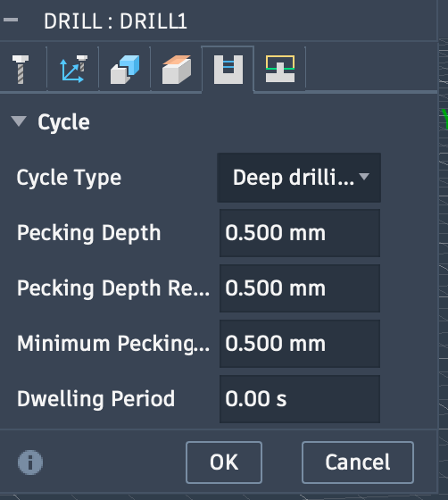Click the Cancel button
Viewport: 448px width, 500px height.
[358, 462]
